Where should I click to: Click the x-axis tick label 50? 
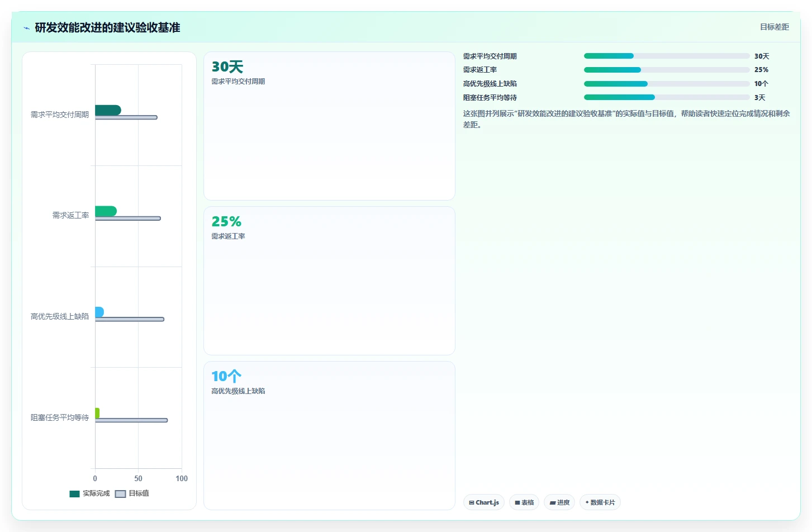pos(138,478)
